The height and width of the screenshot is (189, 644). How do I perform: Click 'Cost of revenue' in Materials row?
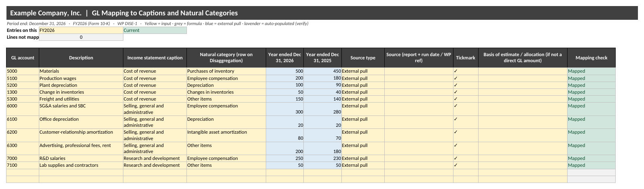(x=155, y=71)
